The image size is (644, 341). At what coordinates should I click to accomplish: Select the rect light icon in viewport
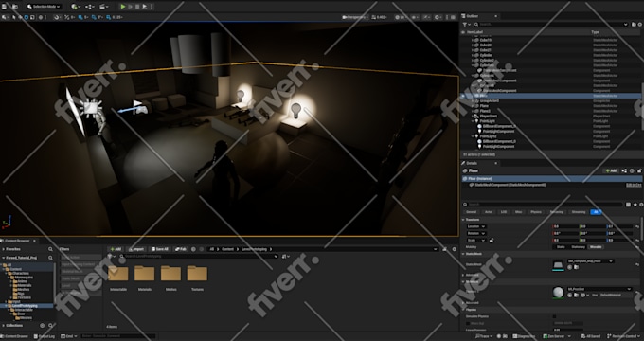pos(90,108)
